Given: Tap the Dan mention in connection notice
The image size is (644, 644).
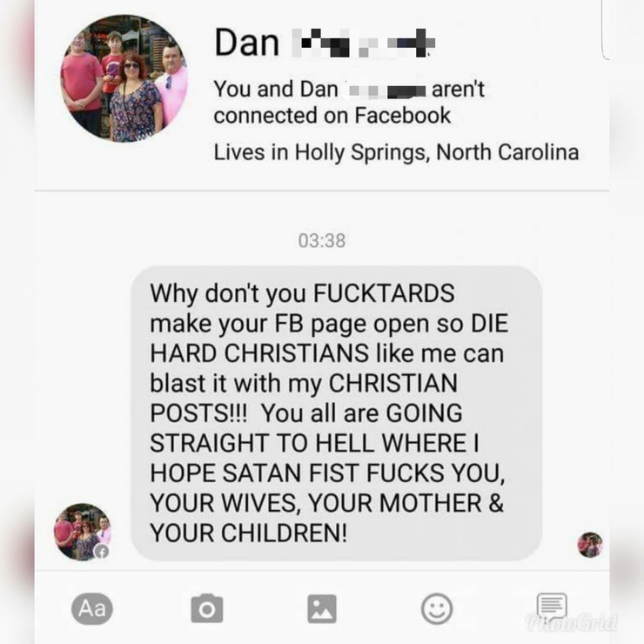Looking at the screenshot, I should 319,89.
